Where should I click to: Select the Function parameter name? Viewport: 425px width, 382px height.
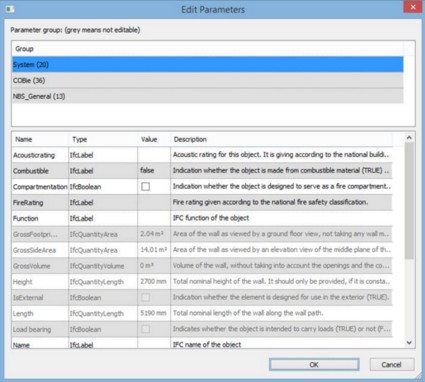click(x=26, y=218)
